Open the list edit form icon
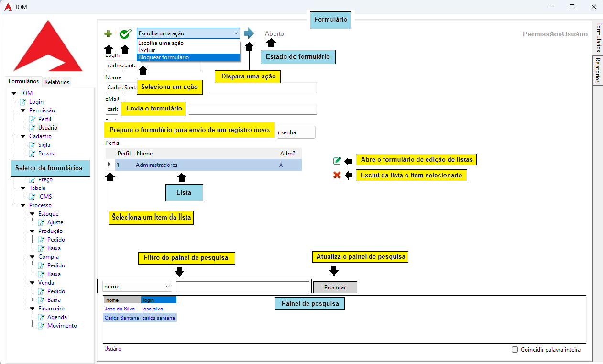The image size is (603, 364). click(x=337, y=161)
